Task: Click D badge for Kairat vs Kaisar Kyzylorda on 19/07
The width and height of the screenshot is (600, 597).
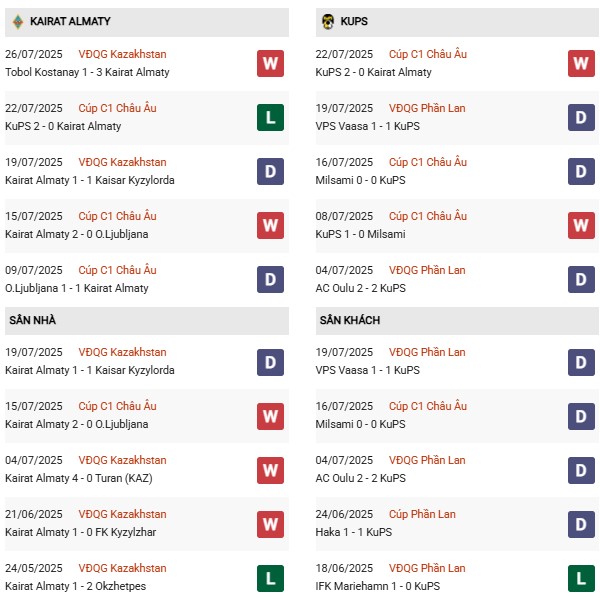Action: point(270,171)
